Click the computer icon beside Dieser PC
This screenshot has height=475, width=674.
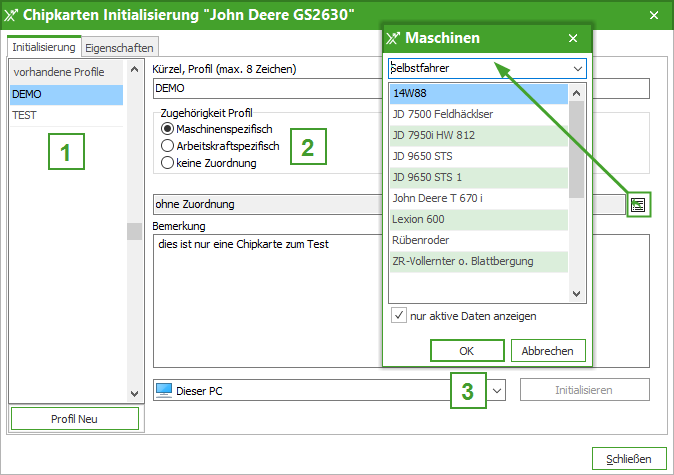coord(163,390)
